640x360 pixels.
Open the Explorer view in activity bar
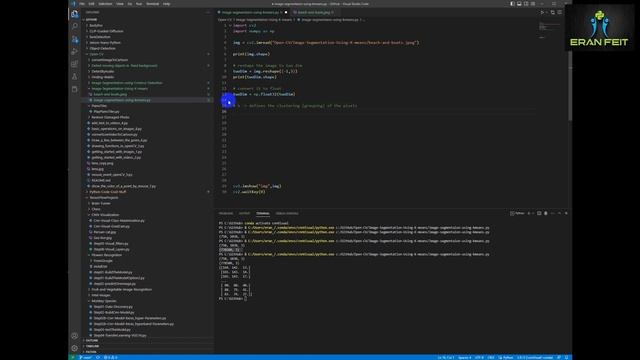coord(75,13)
